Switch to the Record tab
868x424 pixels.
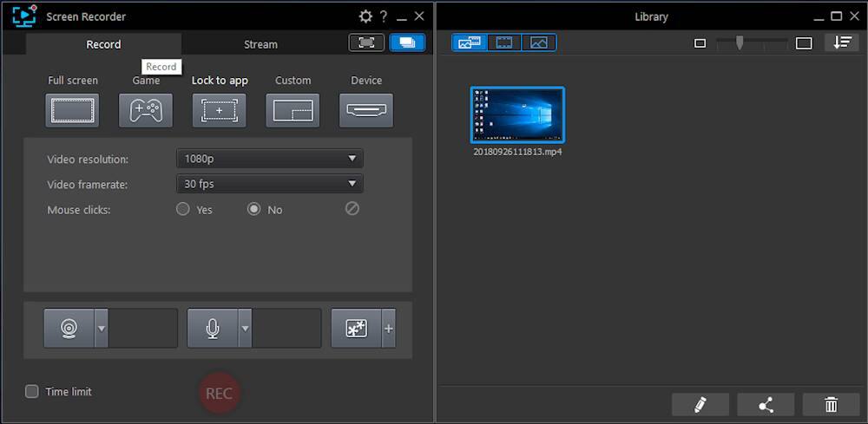(103, 44)
